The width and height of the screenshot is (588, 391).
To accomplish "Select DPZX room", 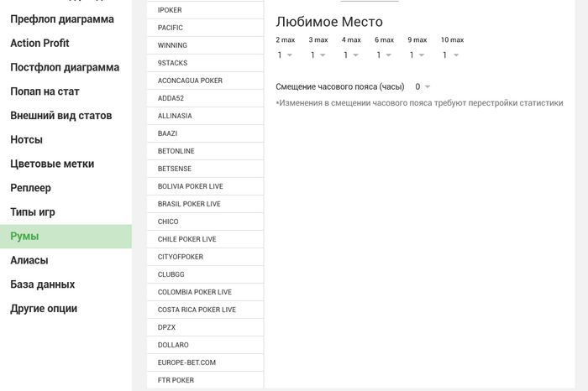I will [205, 327].
